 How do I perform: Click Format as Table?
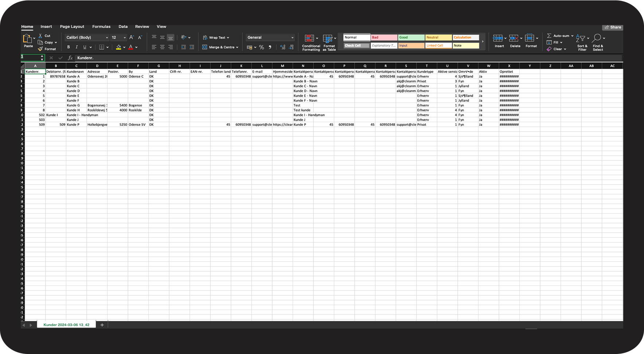click(x=329, y=43)
